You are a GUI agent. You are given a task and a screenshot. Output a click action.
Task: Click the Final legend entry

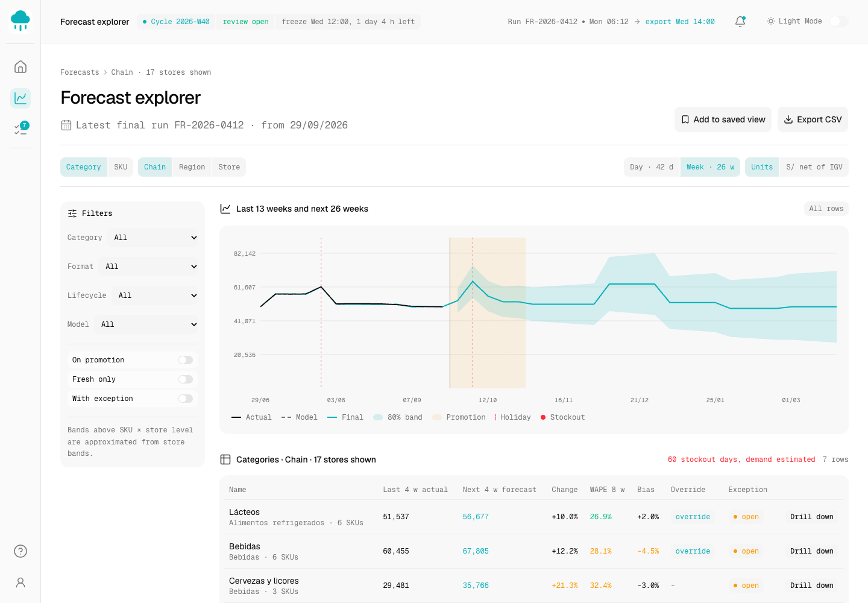tap(345, 417)
